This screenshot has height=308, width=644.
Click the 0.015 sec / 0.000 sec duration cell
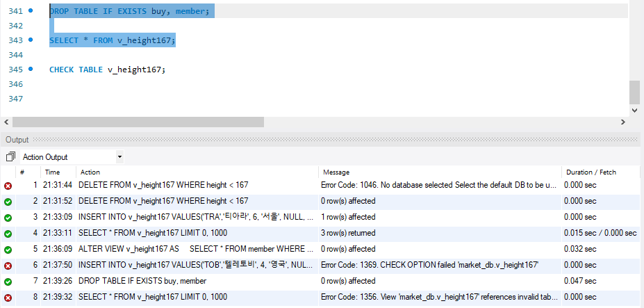[x=600, y=233]
